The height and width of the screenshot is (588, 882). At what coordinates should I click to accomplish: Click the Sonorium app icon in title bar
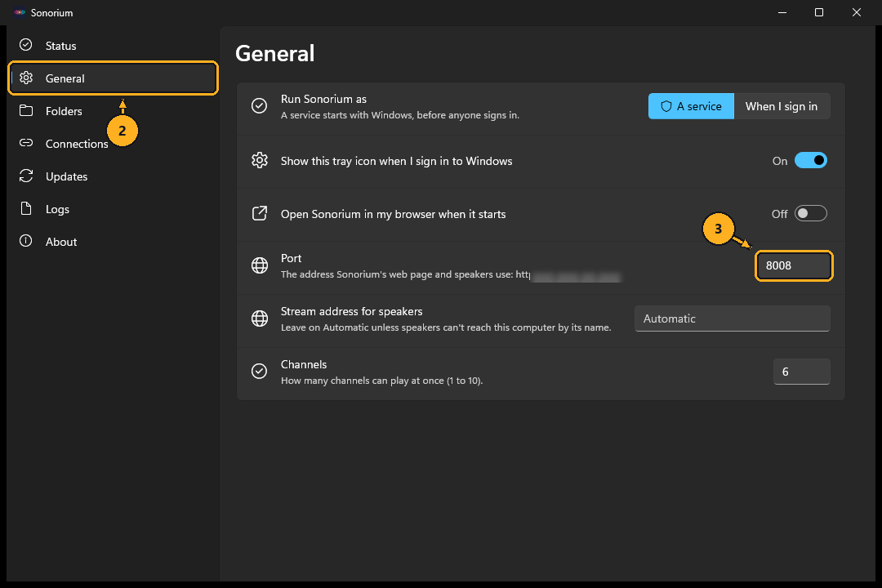[x=20, y=12]
